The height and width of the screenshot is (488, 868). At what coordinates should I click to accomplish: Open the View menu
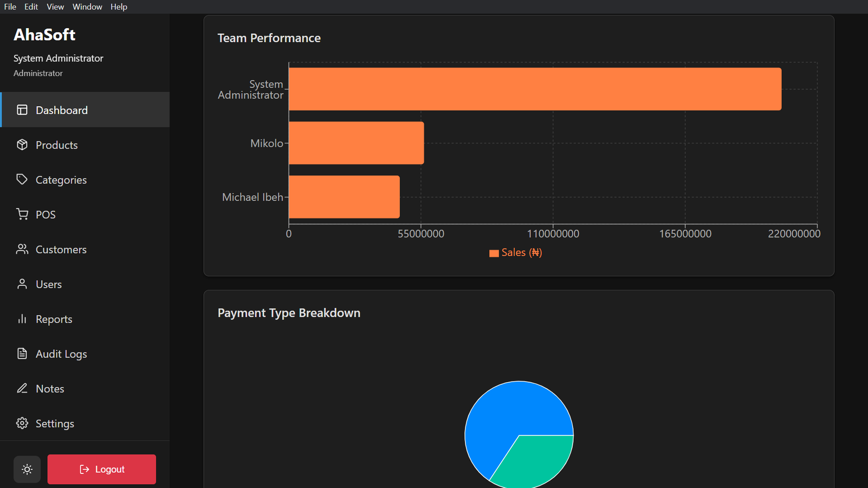point(55,7)
